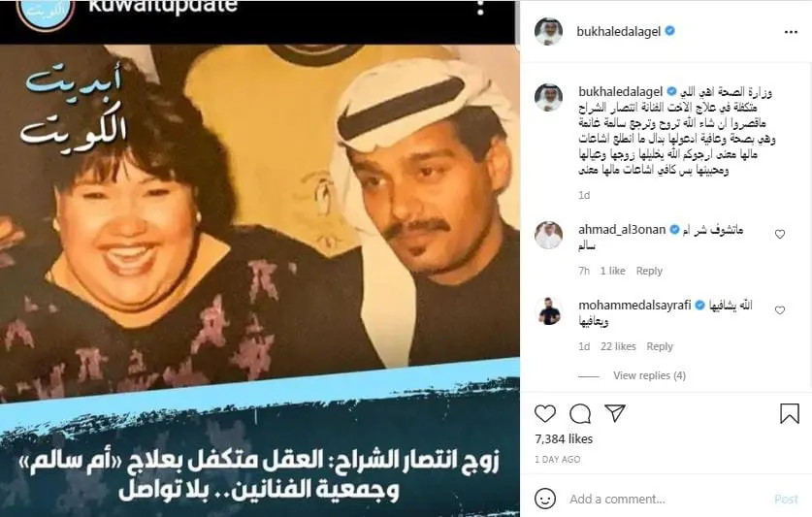Share the post via paper plane icon

tap(615, 413)
